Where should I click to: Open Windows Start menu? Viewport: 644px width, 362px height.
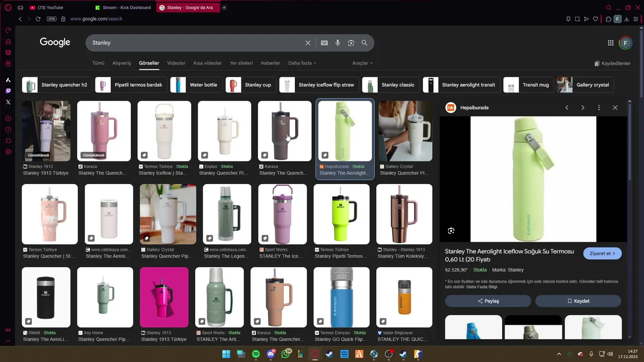pos(226,354)
